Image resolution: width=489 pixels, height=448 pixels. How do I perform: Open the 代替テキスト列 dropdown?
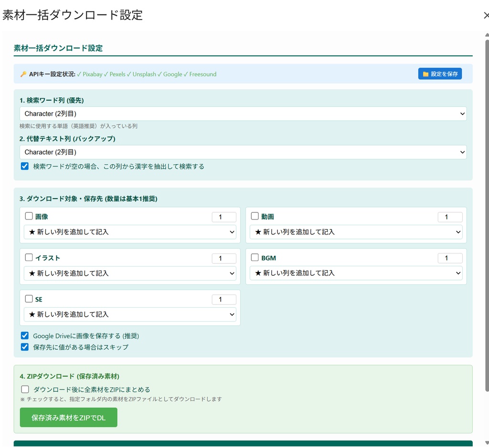243,152
